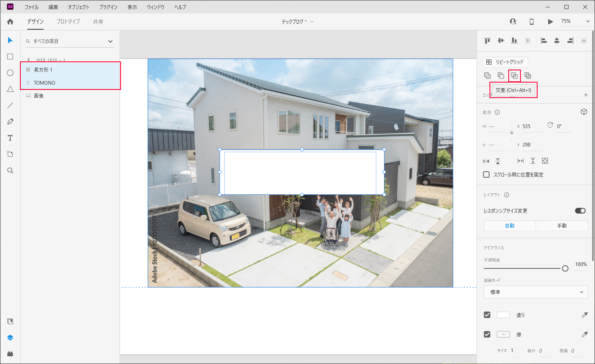595x364 pixels.
Task: Open the Layers panel icon
Action: pyautogui.click(x=10, y=337)
